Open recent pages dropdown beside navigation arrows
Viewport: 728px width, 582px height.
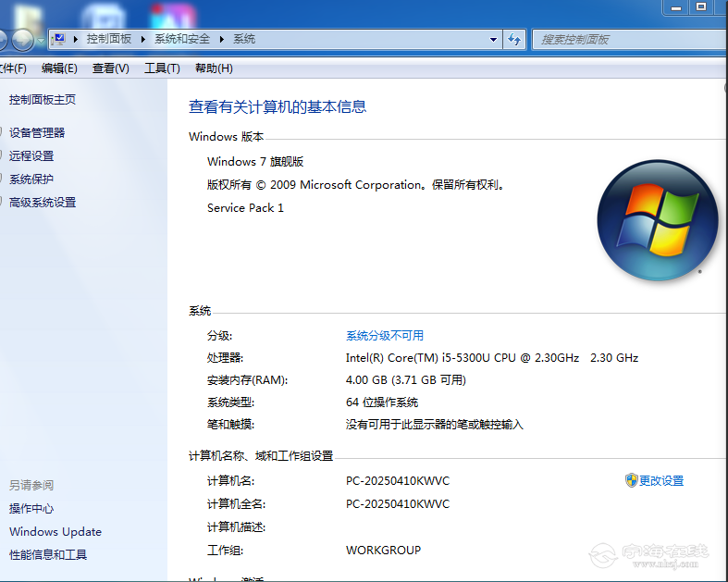point(41,41)
